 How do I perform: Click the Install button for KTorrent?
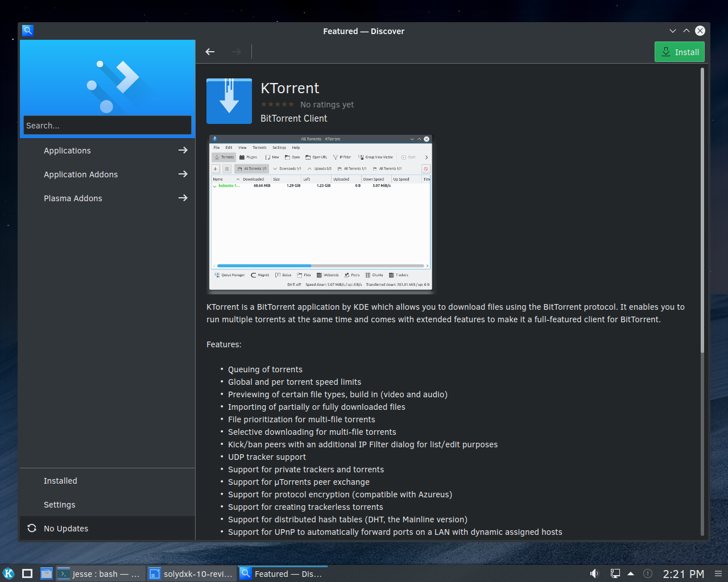click(680, 52)
